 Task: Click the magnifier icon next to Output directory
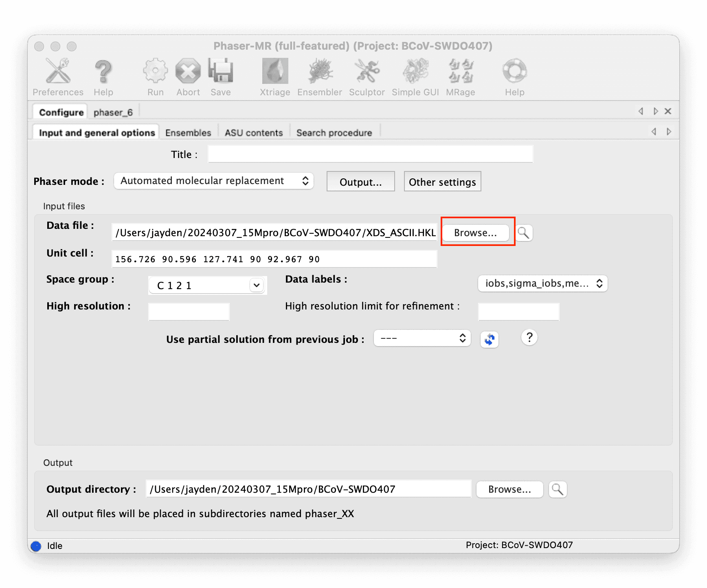558,489
